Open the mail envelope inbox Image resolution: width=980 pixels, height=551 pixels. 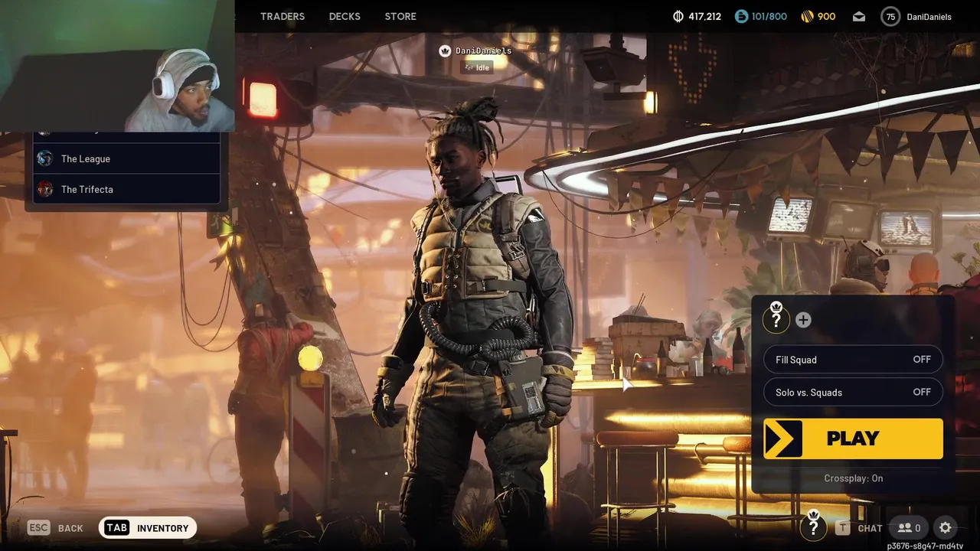(859, 16)
